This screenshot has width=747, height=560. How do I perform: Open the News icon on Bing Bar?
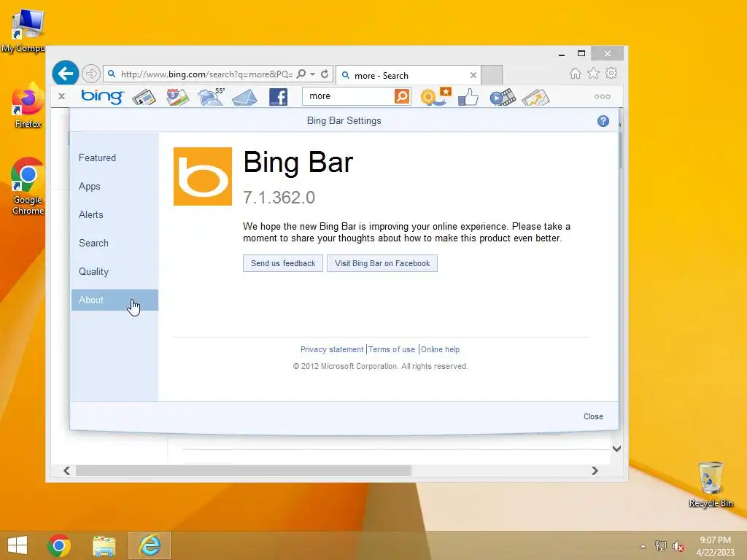coord(144,97)
